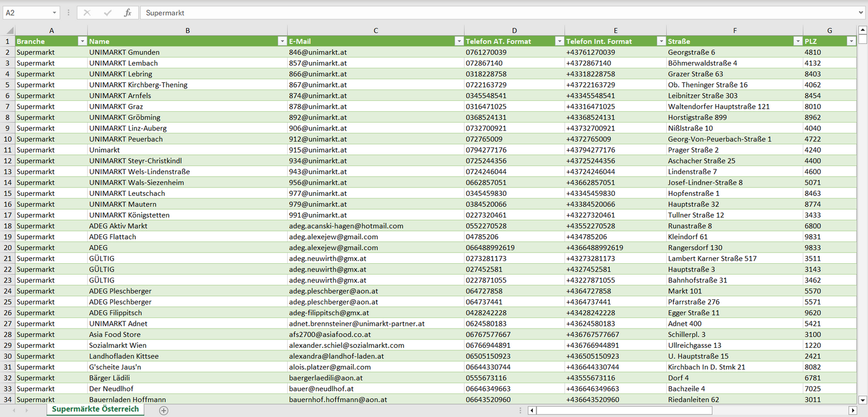868x417 pixels.
Task: Select column D header
Action: 514,31
